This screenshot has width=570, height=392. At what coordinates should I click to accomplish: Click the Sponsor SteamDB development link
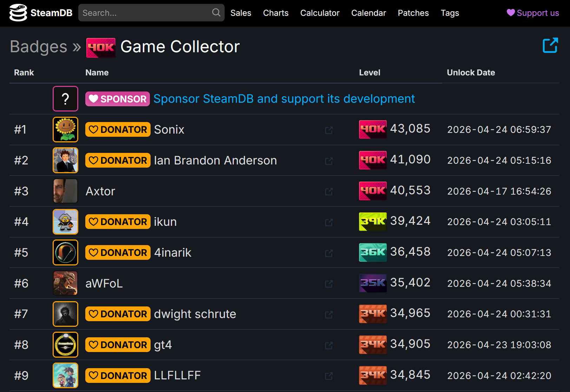tap(284, 99)
